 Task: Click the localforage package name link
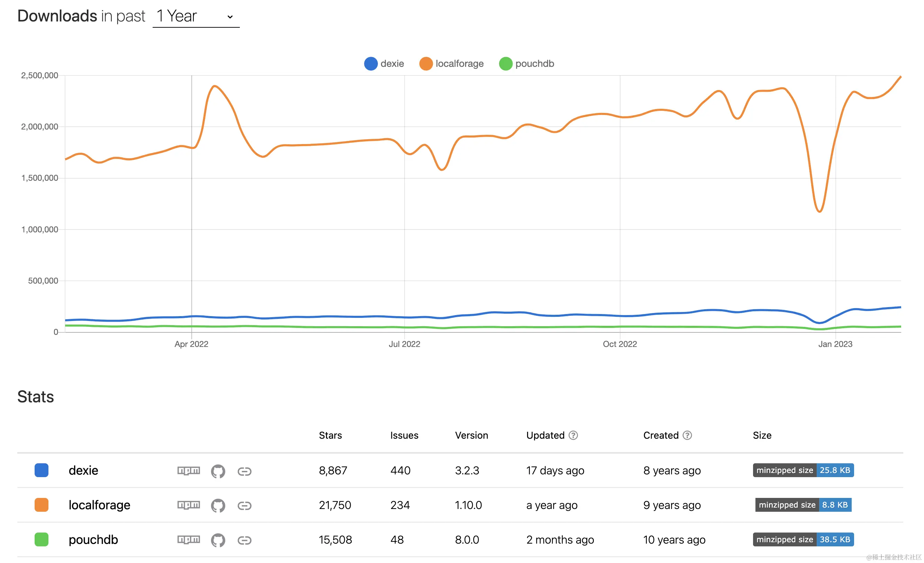(x=99, y=505)
